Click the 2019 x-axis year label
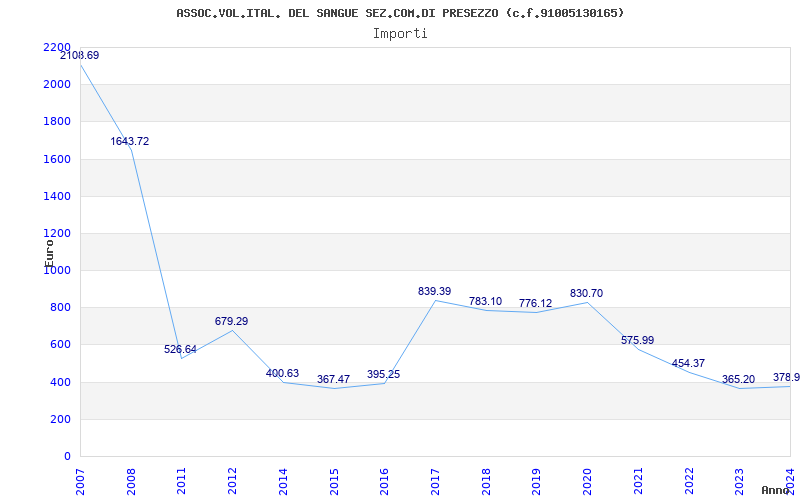800x500 pixels. coord(537,482)
